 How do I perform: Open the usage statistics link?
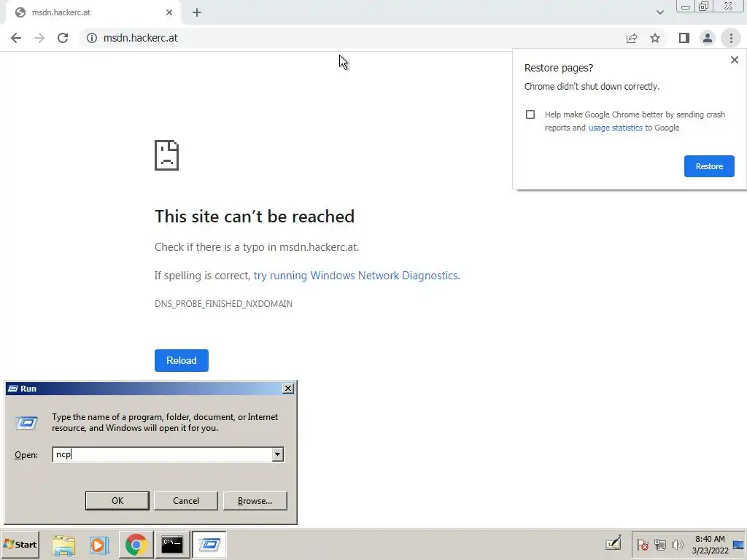tap(616, 128)
